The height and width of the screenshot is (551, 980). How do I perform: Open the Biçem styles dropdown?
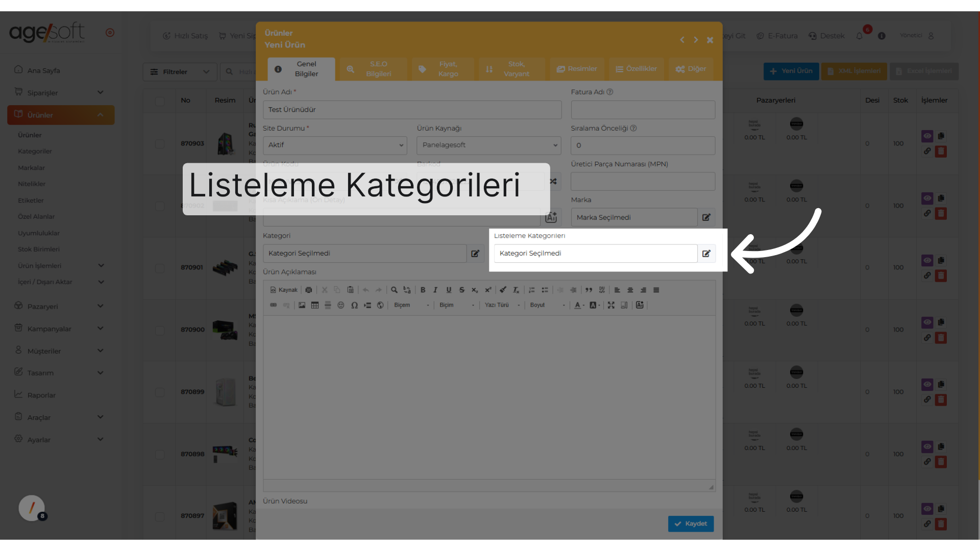(x=411, y=305)
